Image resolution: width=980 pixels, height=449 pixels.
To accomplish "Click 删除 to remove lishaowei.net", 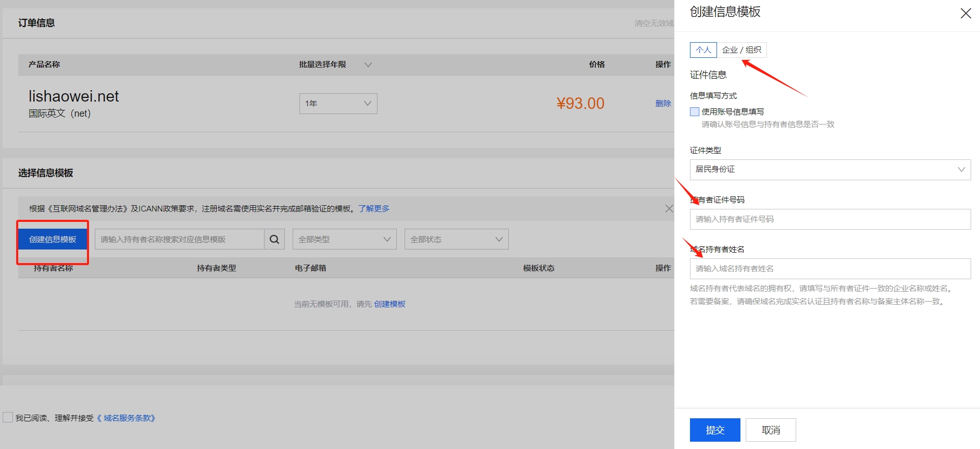I will point(663,104).
